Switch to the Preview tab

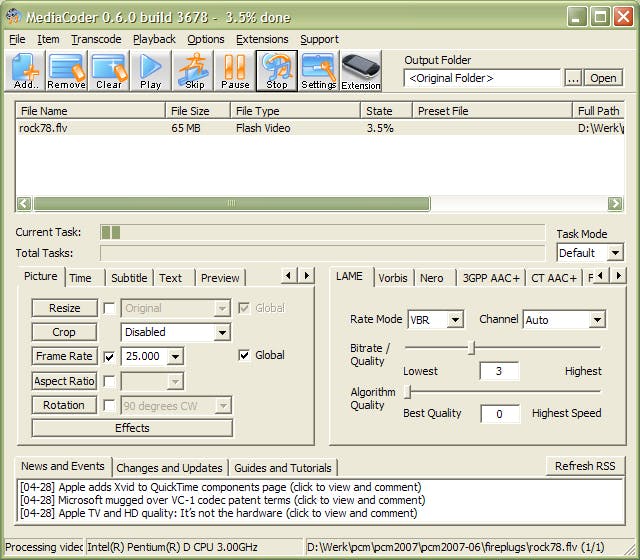[220, 278]
